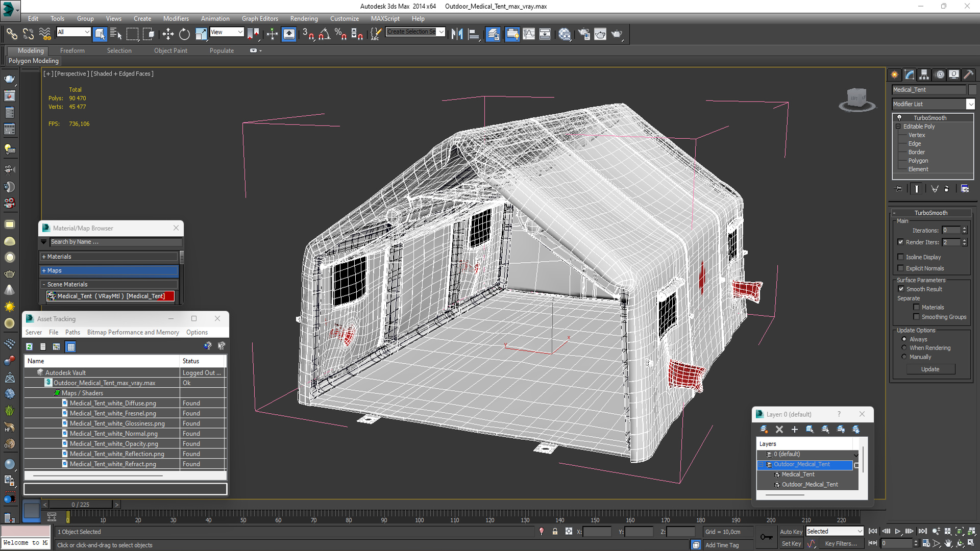
Task: Choose the Select and Rotate tool
Action: [184, 34]
